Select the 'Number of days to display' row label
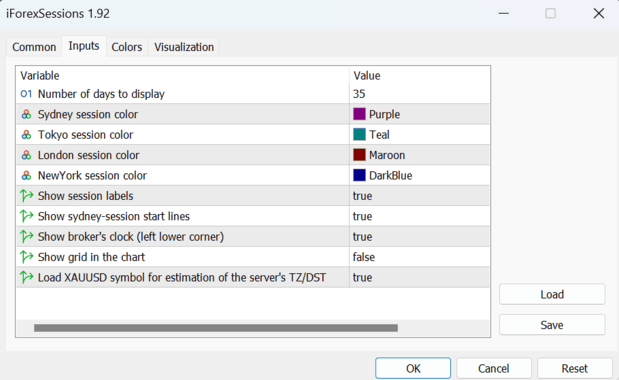 tap(101, 94)
